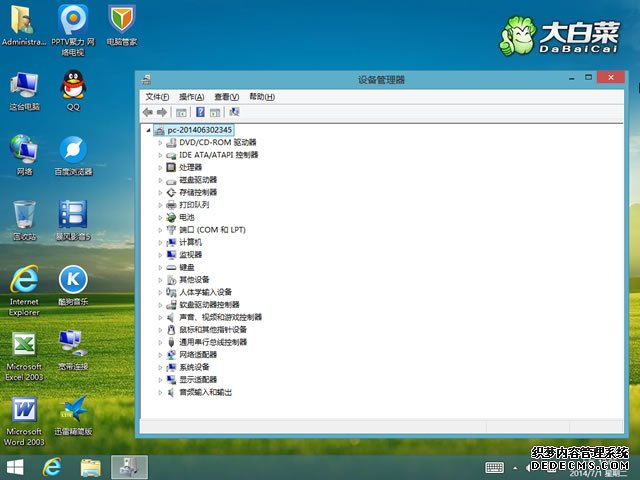640x480 pixels.
Task: Open the 文件(F) menu
Action: point(157,97)
